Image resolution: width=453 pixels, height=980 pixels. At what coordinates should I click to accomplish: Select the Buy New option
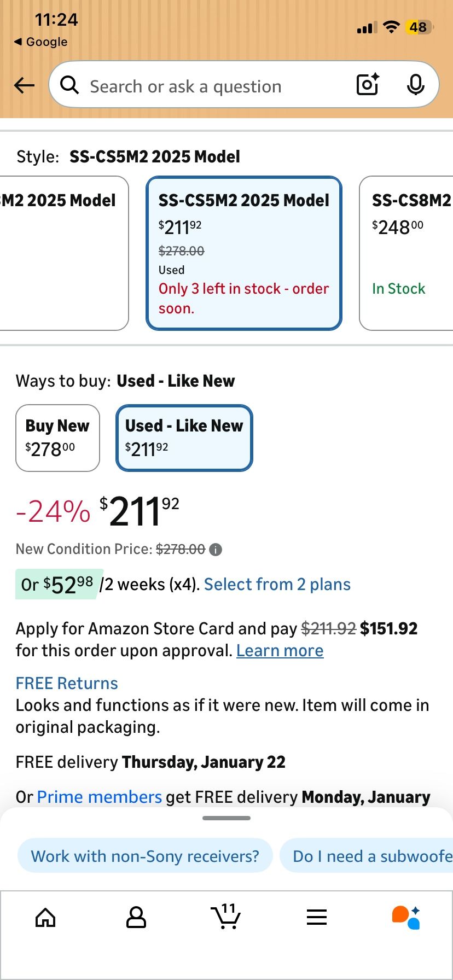(57, 437)
